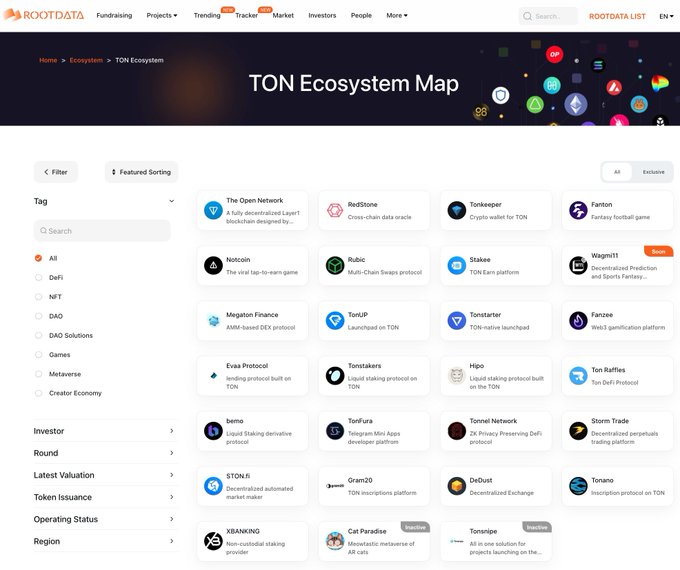Pick the Creator Economy tag

[38, 393]
